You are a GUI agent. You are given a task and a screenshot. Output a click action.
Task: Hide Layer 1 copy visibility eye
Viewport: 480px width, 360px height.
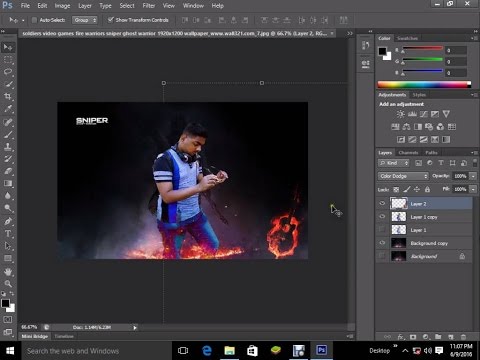coord(382,217)
